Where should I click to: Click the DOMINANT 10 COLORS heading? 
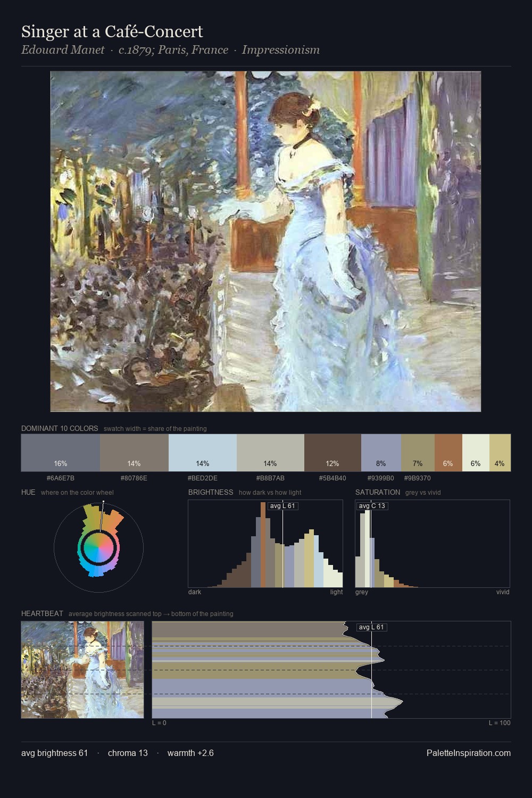[60, 428]
